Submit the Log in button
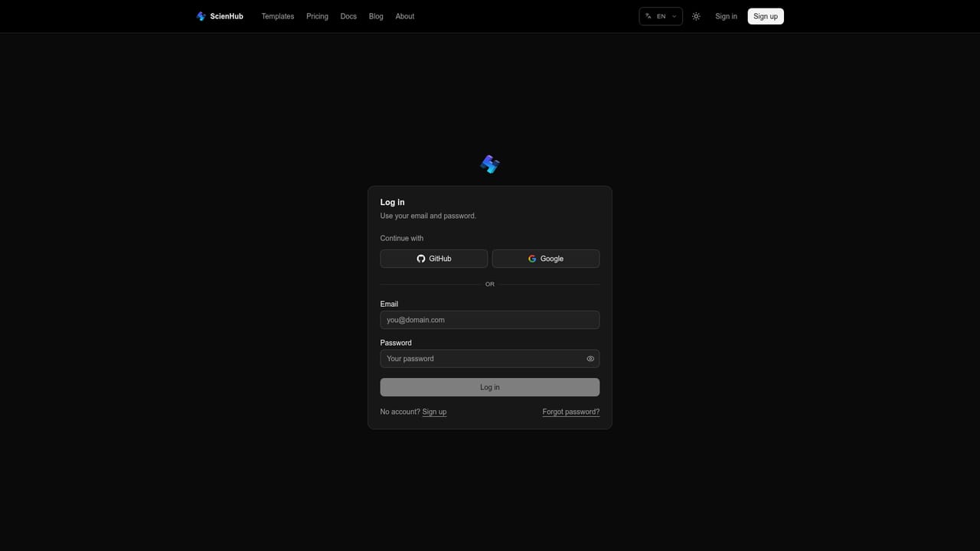 [490, 387]
